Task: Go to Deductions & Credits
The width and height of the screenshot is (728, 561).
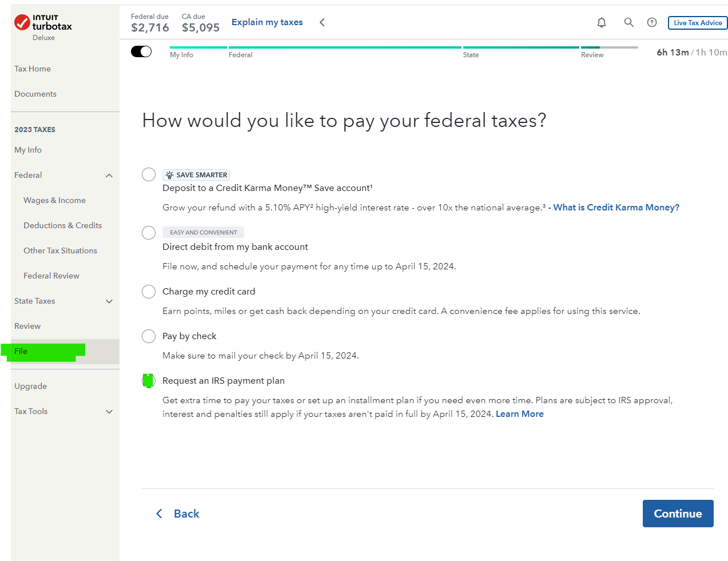Action: tap(62, 226)
